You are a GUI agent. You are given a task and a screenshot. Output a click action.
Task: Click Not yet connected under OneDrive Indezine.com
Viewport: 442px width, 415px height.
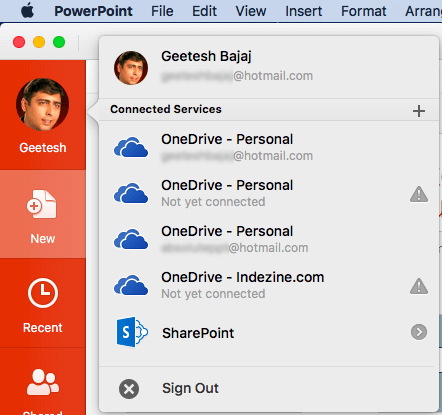pos(213,294)
